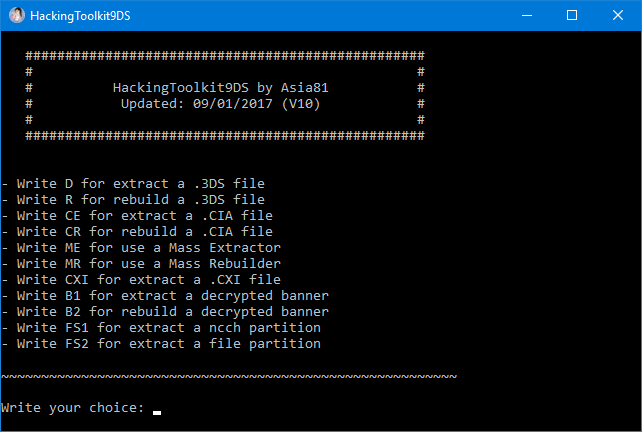642x432 pixels.
Task: Click the cursor after "Write your choice:"
Action: [x=157, y=409]
